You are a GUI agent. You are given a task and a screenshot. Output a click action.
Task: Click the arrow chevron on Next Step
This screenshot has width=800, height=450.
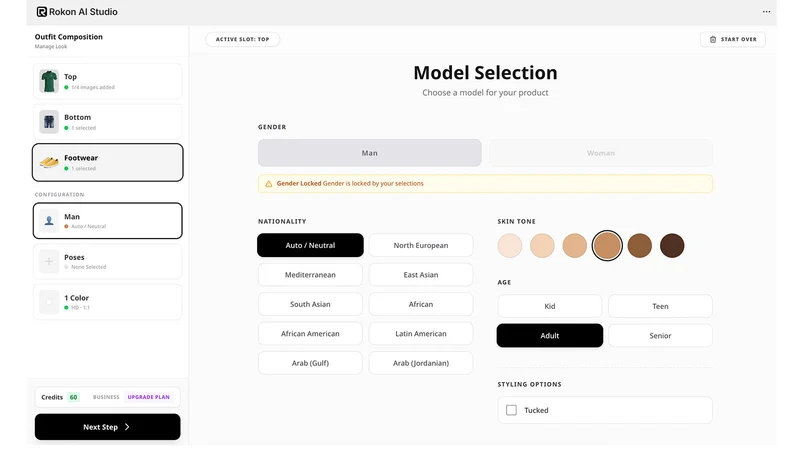(x=127, y=427)
